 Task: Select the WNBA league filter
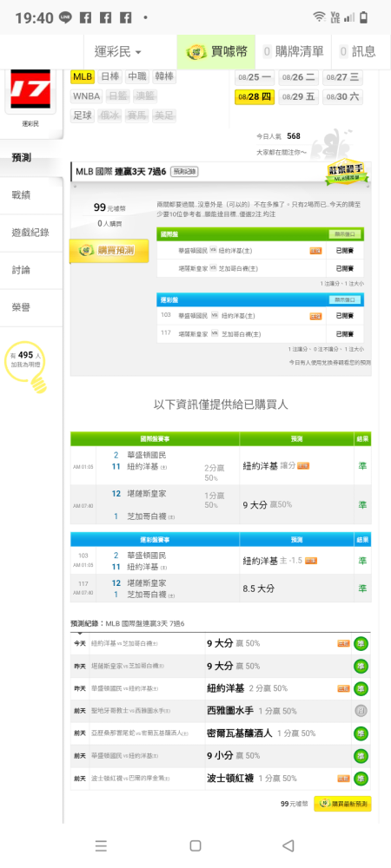click(86, 96)
